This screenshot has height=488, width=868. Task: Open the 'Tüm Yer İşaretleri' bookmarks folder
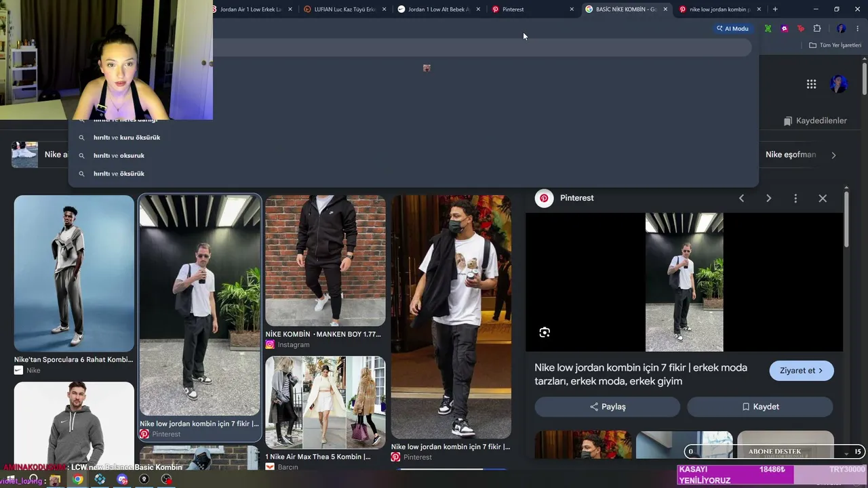coord(835,45)
